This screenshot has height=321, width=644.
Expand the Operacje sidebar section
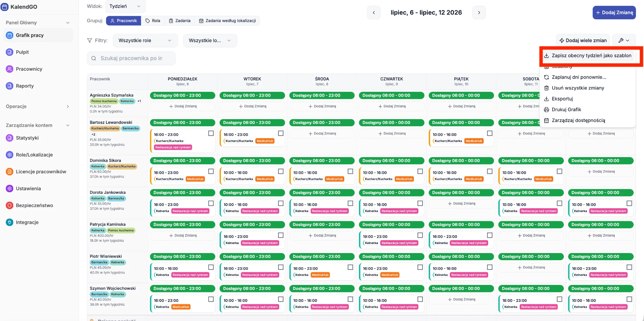pos(38,107)
